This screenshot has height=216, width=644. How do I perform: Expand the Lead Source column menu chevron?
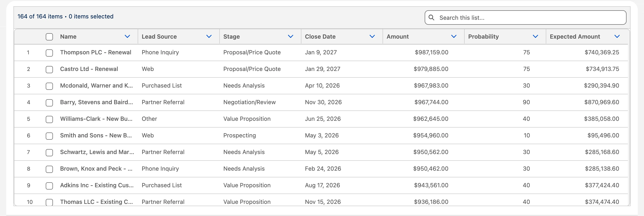(209, 37)
